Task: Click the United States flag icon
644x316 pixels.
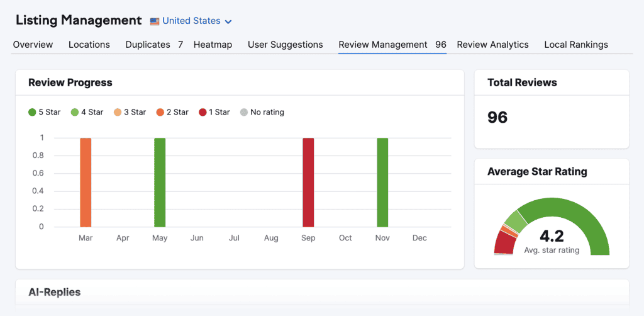Action: [155, 21]
